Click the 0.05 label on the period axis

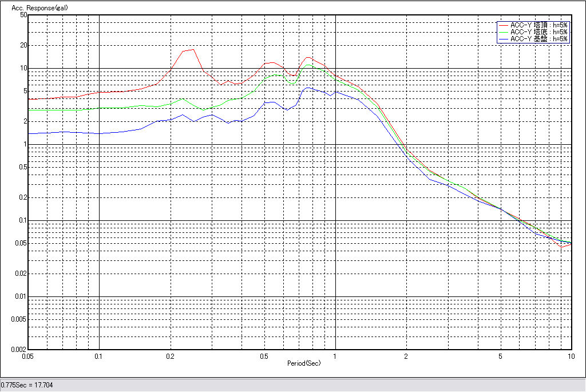tap(27, 356)
